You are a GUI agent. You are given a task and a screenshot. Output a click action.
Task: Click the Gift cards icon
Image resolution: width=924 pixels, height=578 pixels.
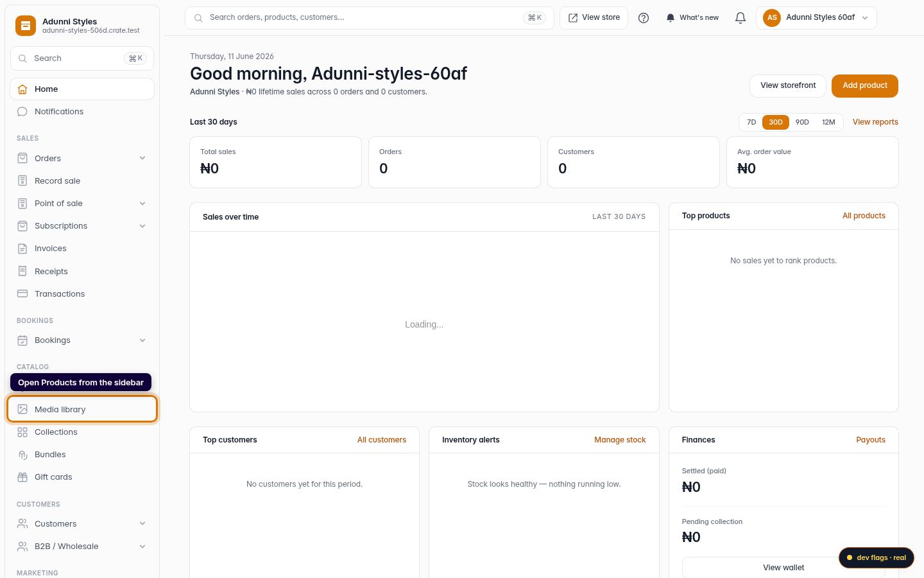22,477
